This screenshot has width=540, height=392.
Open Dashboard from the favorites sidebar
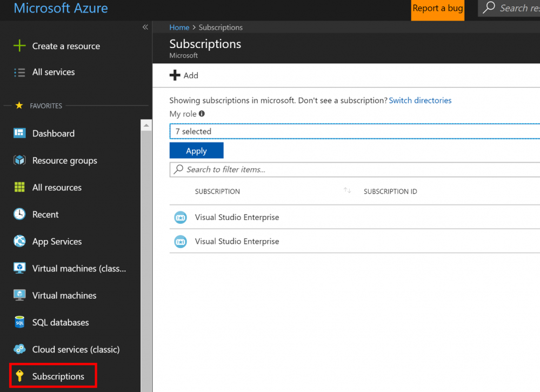[x=54, y=134]
